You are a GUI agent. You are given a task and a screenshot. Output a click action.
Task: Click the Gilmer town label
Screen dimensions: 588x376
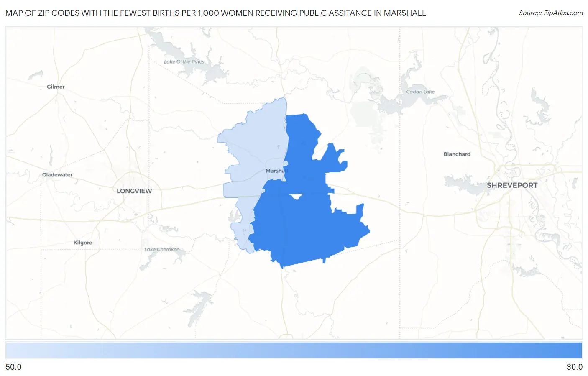pyautogui.click(x=56, y=87)
